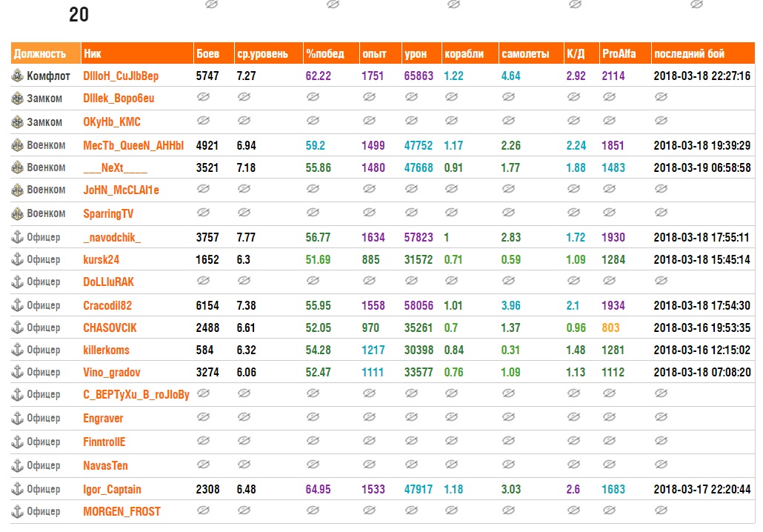The width and height of the screenshot is (763, 532).
Task: Open player profile FinntrollE
Action: [104, 442]
